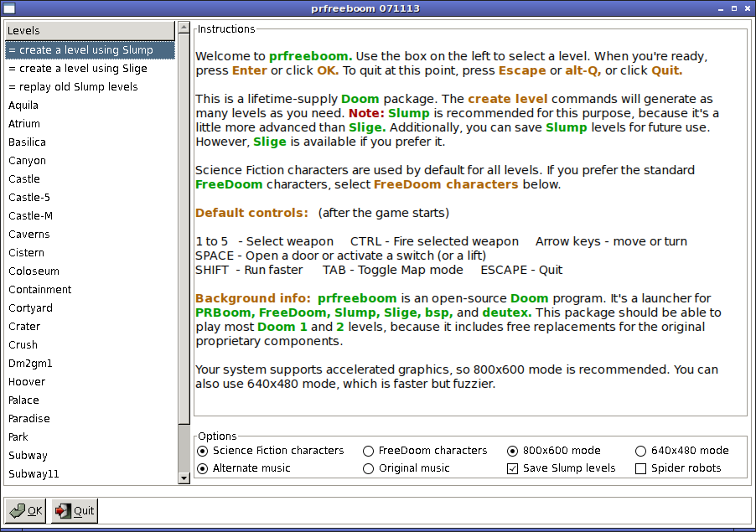Select '= create a level using Slige'
The image size is (756, 532).
[x=91, y=69]
